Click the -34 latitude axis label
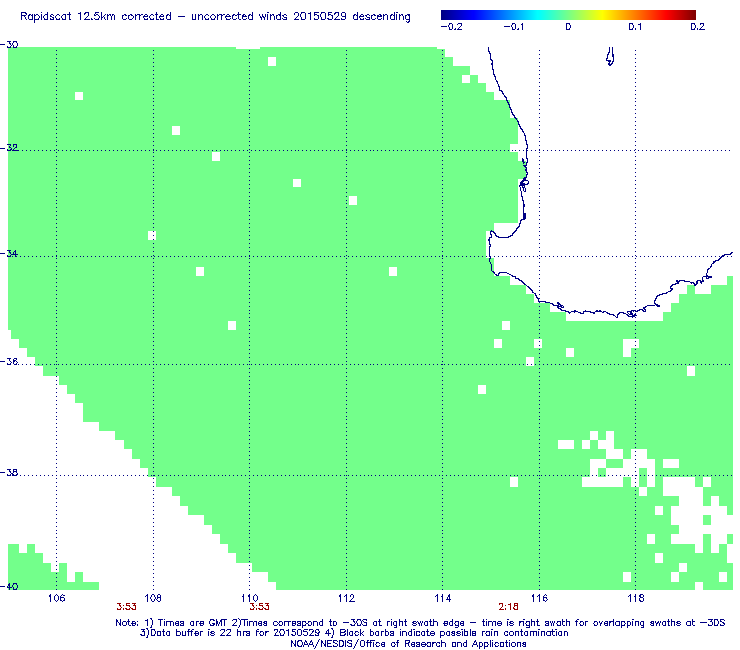740x650 pixels. click(9, 254)
